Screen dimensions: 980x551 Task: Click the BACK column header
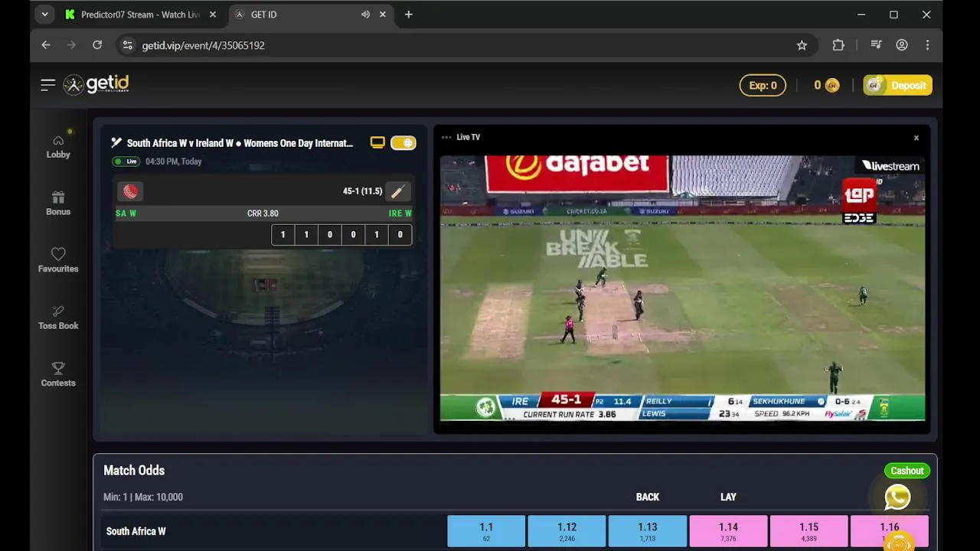click(648, 497)
